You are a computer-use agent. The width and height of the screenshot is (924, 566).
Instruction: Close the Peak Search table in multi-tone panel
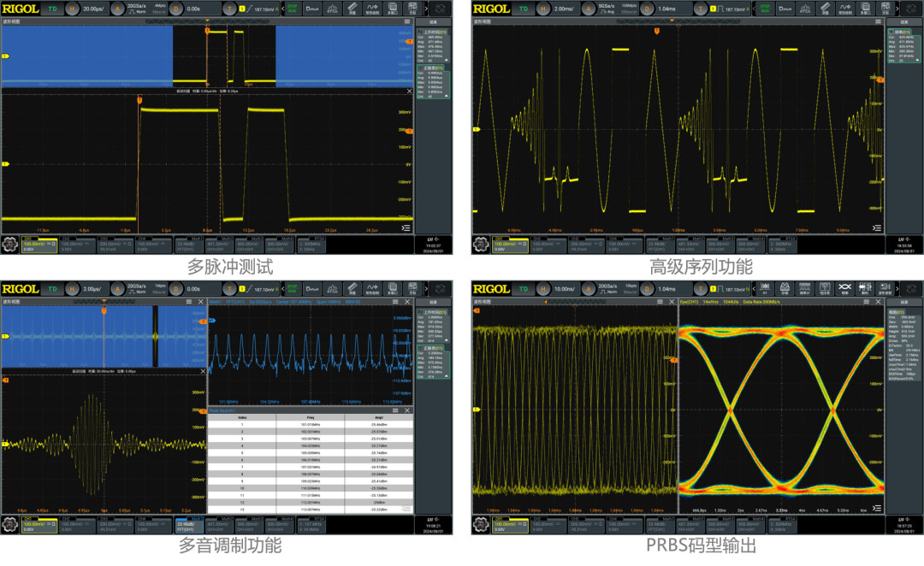(x=407, y=410)
